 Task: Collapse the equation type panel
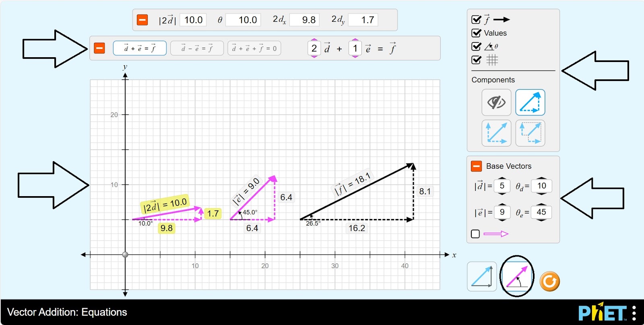(x=99, y=48)
